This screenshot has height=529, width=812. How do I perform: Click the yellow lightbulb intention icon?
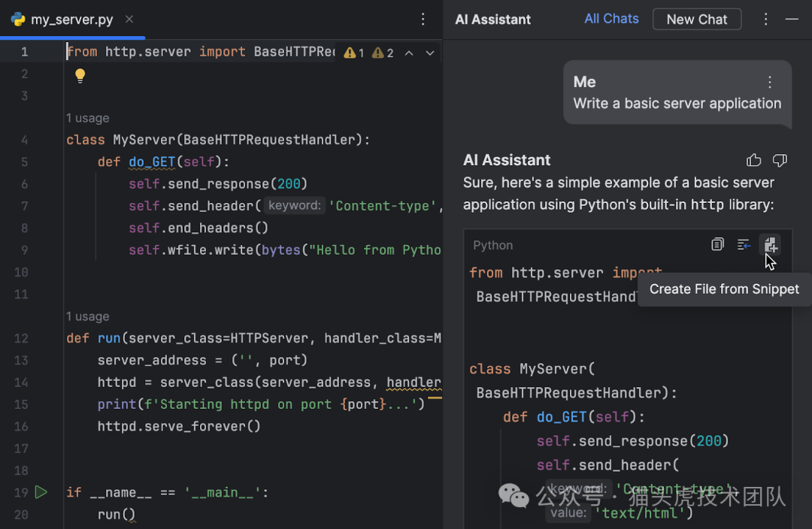pyautogui.click(x=80, y=75)
